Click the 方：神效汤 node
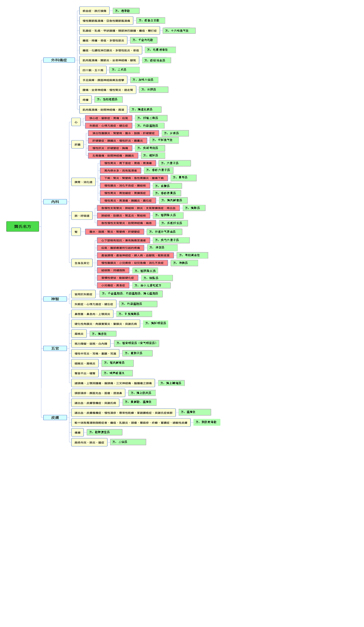364x627 pixels. 162,248
